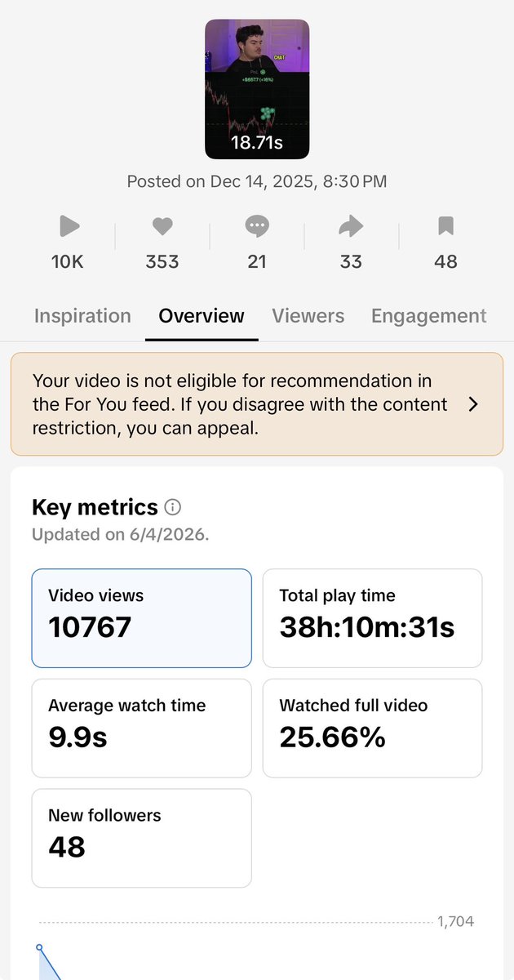Open the not eligible for recommendation banner

pyautogui.click(x=257, y=404)
